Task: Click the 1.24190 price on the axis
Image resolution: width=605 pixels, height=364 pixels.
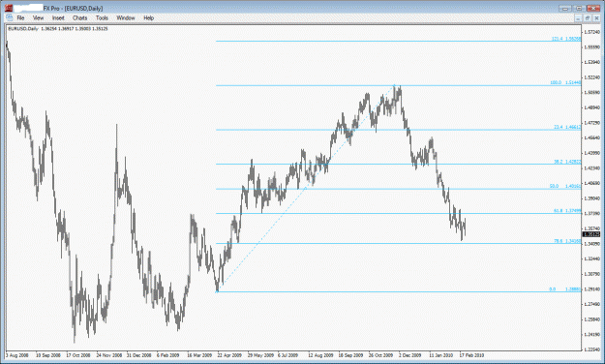Action: click(x=591, y=334)
